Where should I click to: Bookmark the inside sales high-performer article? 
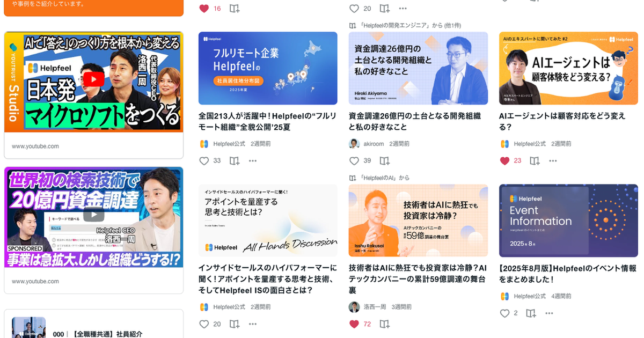235,324
